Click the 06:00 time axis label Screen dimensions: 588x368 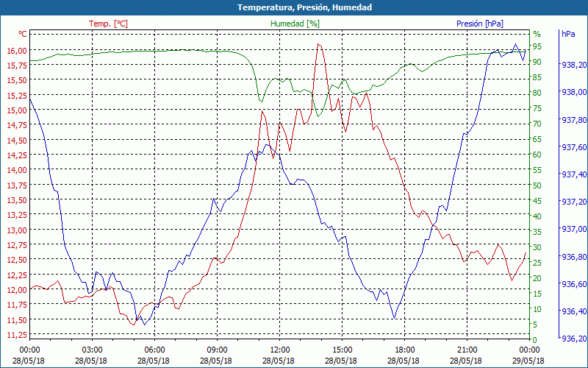(x=155, y=350)
